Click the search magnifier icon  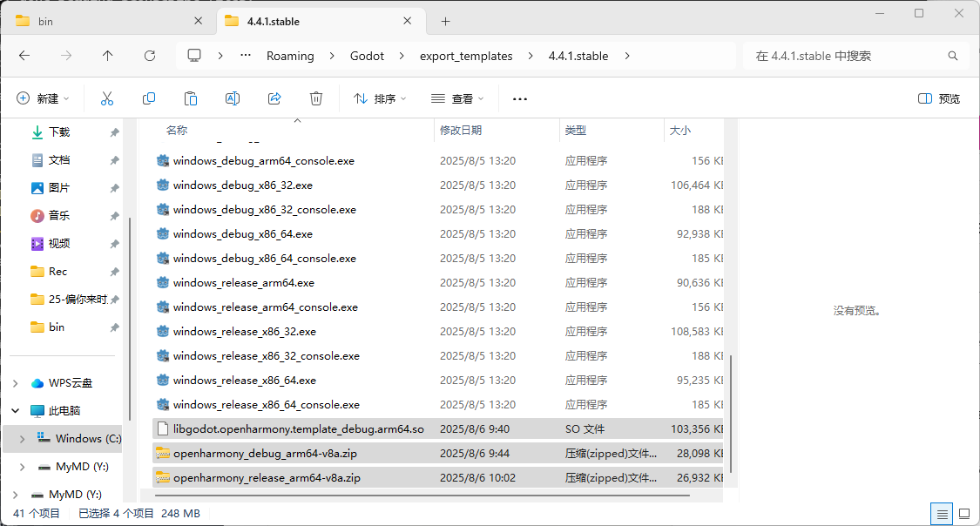(952, 56)
